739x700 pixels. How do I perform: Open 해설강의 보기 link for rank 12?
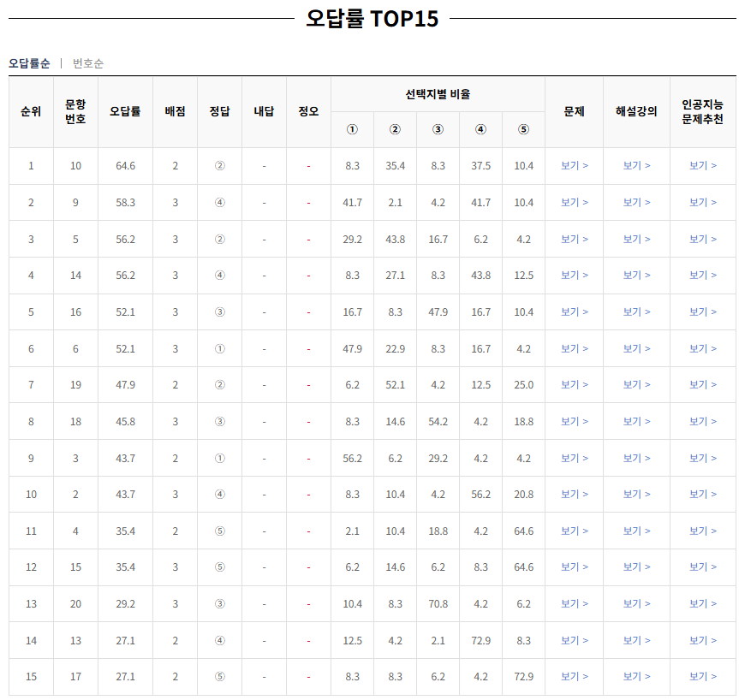click(636, 567)
